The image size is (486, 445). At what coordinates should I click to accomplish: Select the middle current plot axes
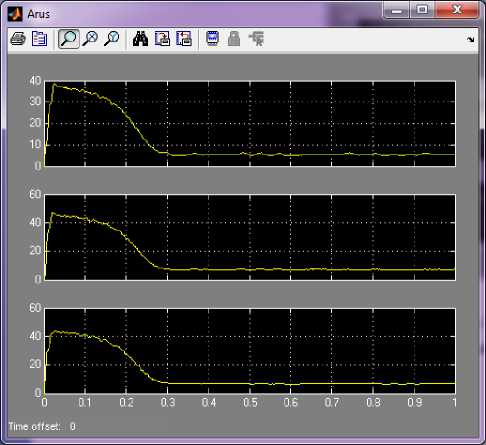coord(250,237)
